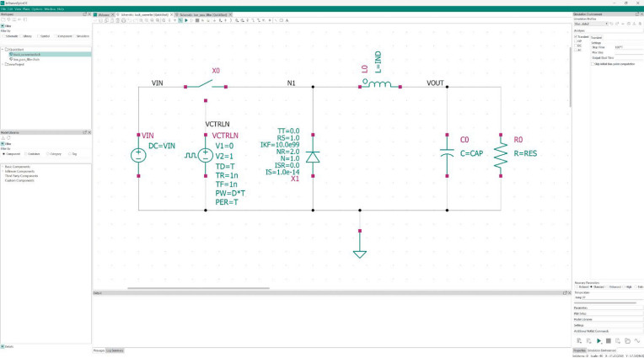Select the X0 switch component
The width and height of the screenshot is (644, 358).
(x=206, y=85)
